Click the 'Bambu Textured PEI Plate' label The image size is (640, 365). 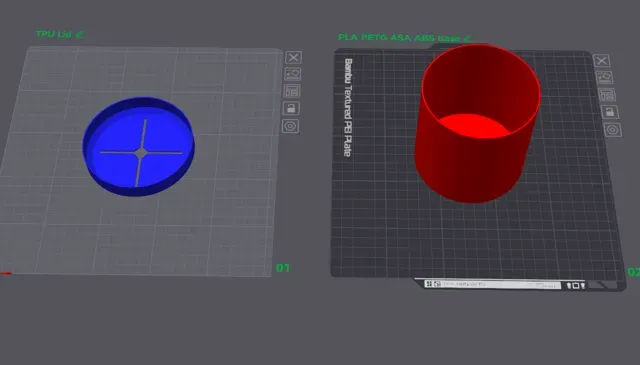pos(348,107)
